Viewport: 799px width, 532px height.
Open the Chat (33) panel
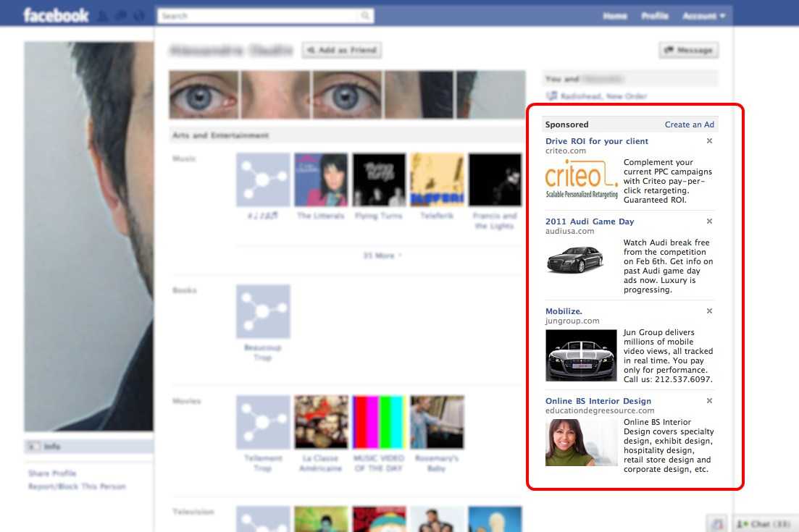pyautogui.click(x=766, y=524)
